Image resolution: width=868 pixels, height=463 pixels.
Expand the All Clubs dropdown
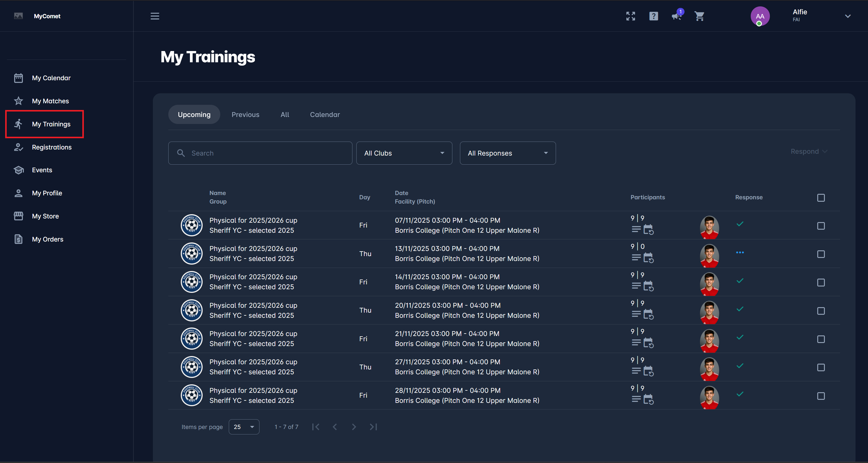pyautogui.click(x=404, y=153)
